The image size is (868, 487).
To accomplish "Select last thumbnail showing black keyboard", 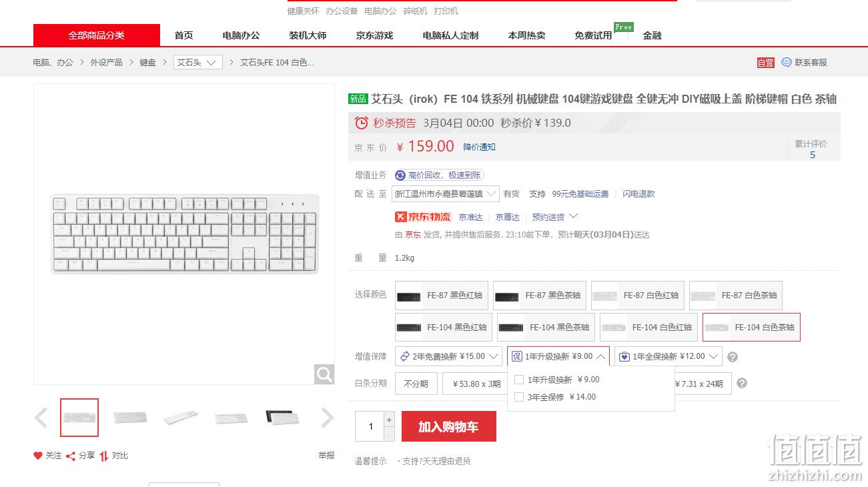I will click(x=282, y=418).
